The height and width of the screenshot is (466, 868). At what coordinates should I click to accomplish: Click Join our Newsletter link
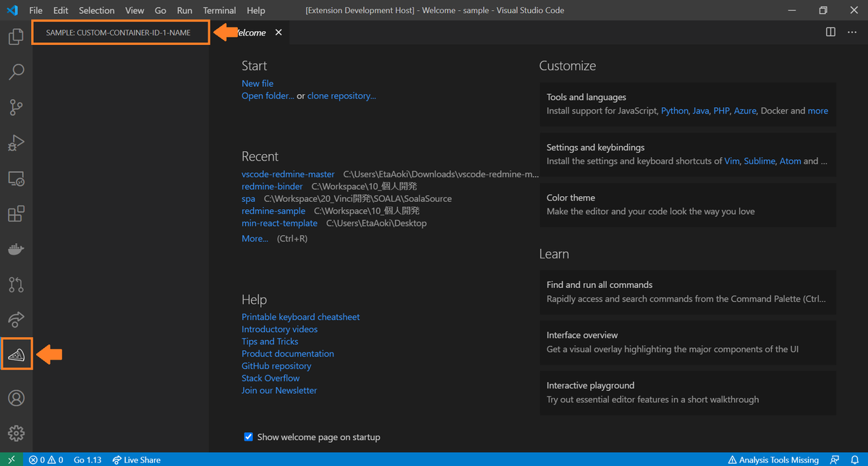[x=279, y=390]
